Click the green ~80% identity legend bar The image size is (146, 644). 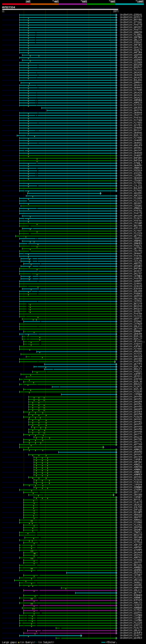coord(101,4)
